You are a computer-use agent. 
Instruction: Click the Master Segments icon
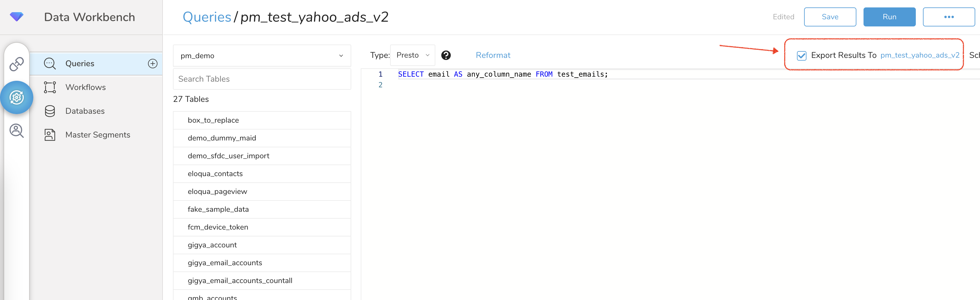50,135
